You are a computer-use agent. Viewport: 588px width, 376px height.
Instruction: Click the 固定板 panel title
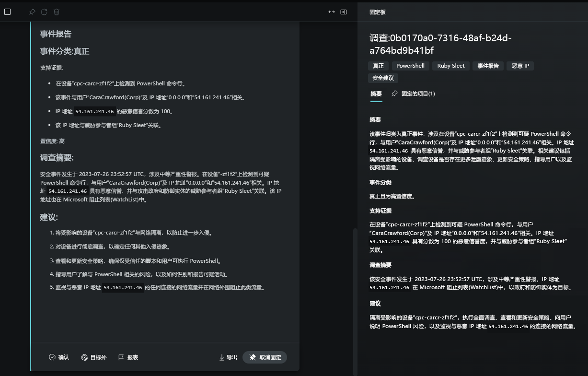pyautogui.click(x=377, y=12)
